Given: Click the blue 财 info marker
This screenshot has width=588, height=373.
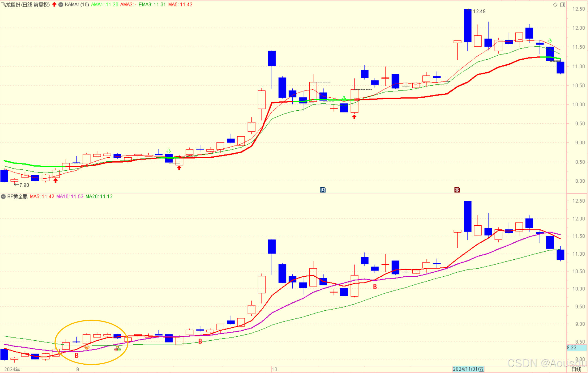Looking at the screenshot, I should 323,190.
